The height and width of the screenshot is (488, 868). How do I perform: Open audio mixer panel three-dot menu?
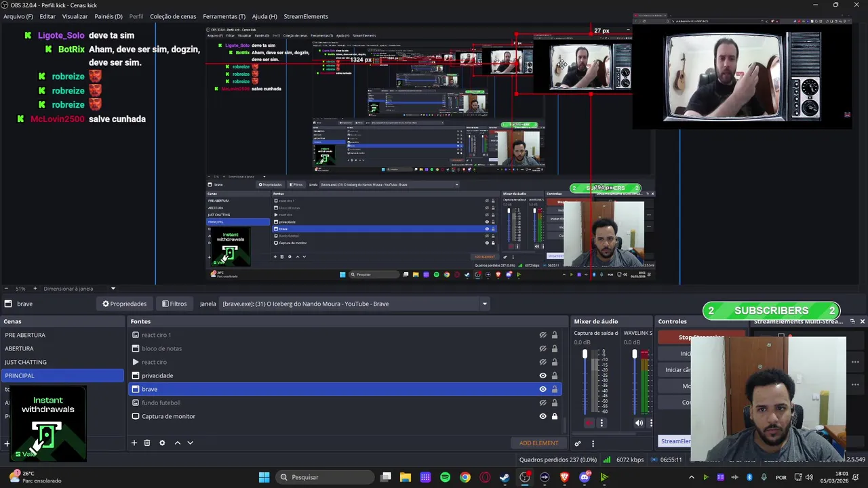593,444
